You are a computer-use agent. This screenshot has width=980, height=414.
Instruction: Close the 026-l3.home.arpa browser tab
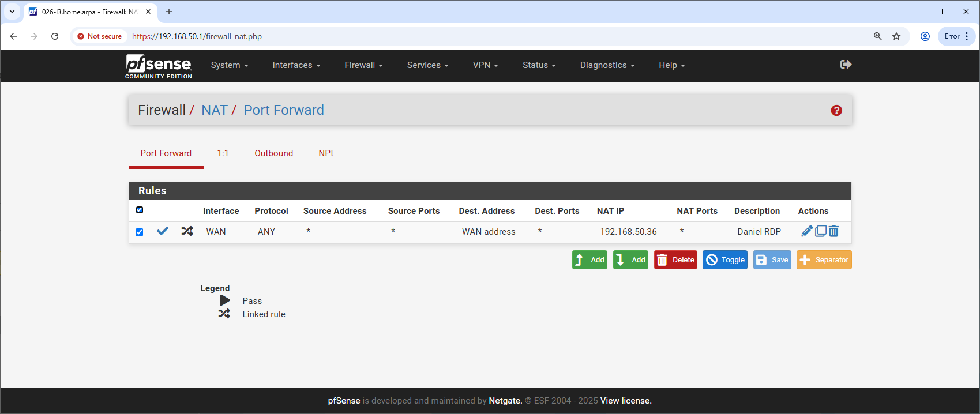pos(148,12)
